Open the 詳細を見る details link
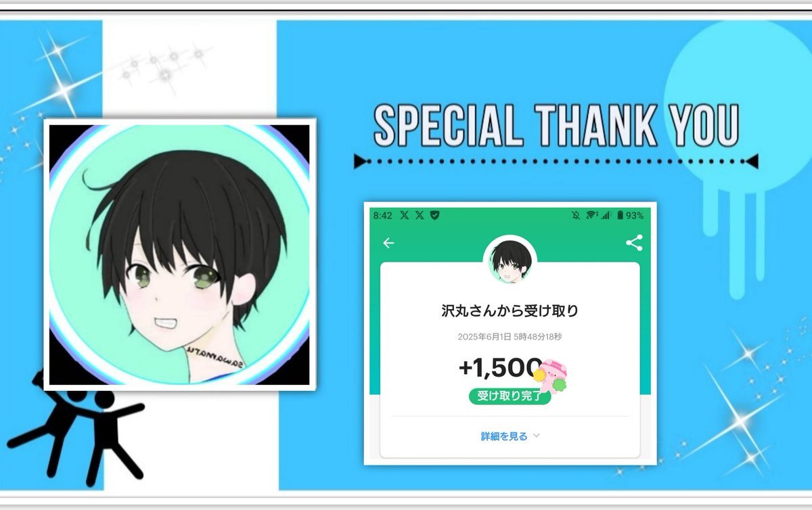Viewport: 812px width, 510px height. [x=504, y=436]
